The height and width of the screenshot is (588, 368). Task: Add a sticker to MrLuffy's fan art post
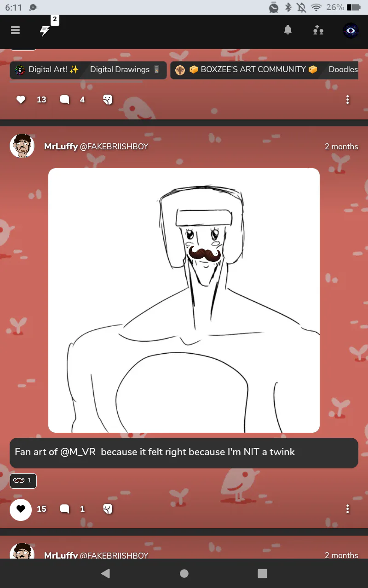coord(108,509)
